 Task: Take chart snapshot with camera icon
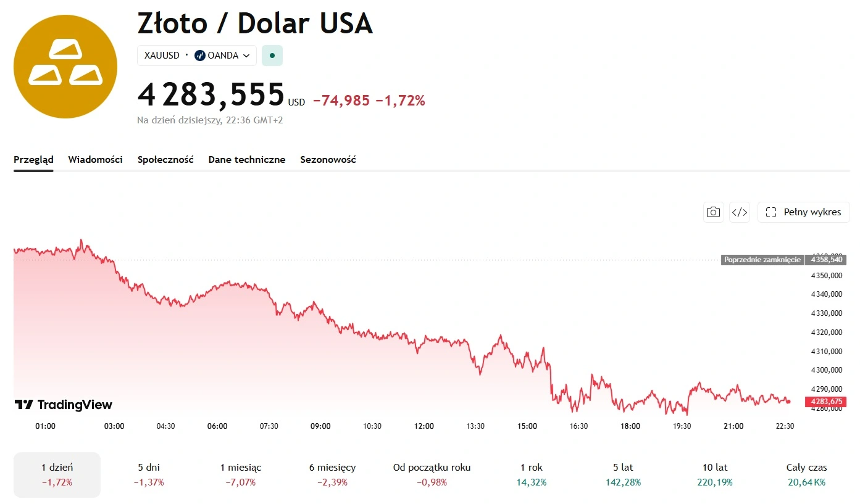pyautogui.click(x=713, y=212)
